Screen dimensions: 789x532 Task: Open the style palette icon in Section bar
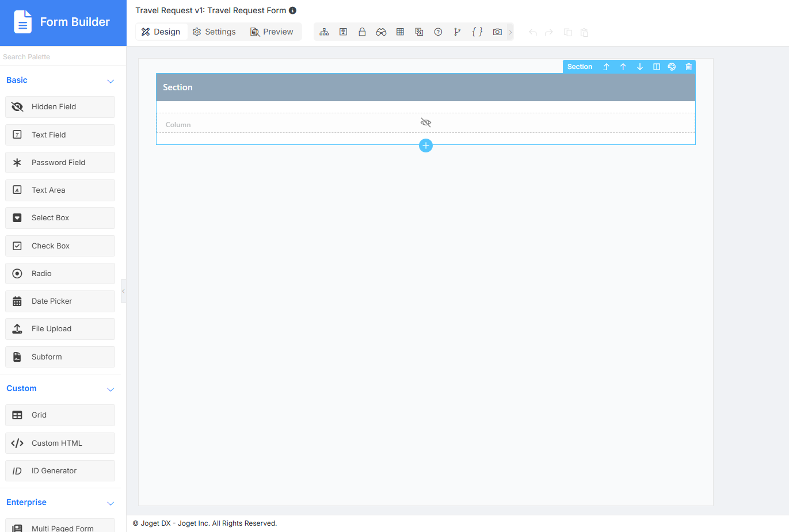[672, 67]
